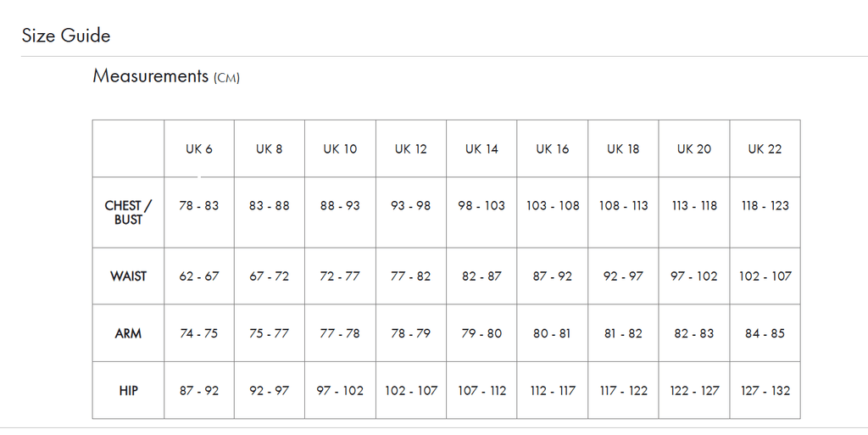
Task: Click the UK 14 column header
Action: pos(481,149)
